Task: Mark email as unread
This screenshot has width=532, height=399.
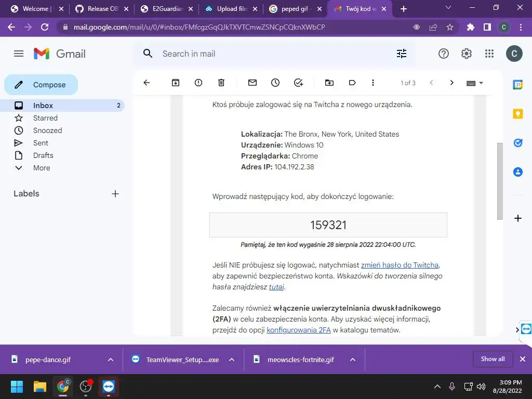Action: tap(252, 83)
